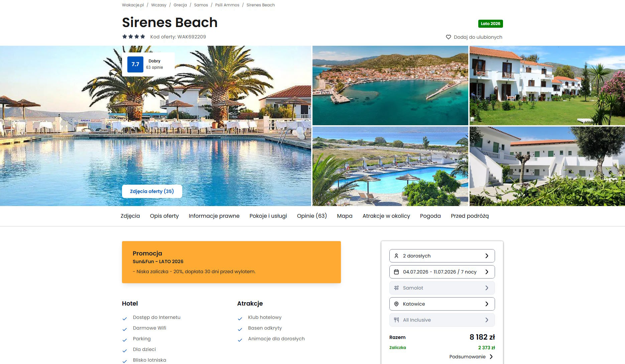Click the airplane icon next to Samolot

[x=396, y=288]
